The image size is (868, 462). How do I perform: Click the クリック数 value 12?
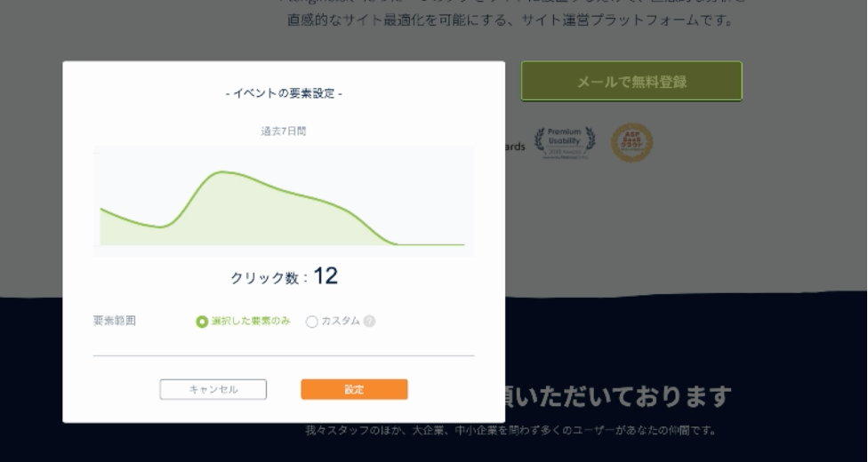[325, 276]
